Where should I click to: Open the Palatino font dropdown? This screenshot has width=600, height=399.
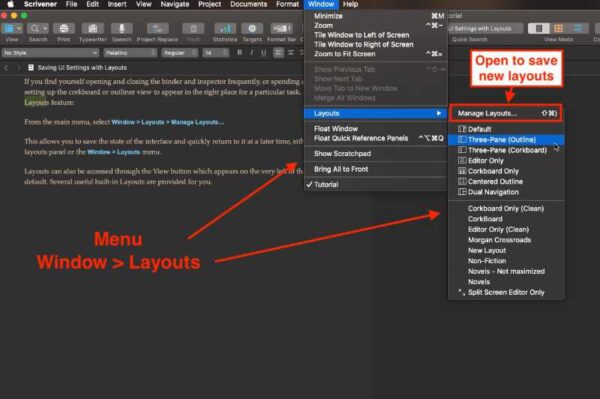pyautogui.click(x=130, y=53)
